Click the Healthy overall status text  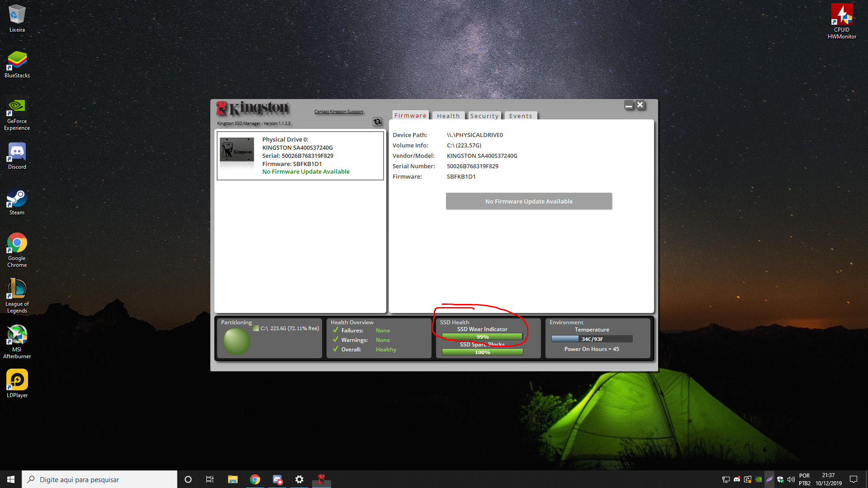coord(386,350)
